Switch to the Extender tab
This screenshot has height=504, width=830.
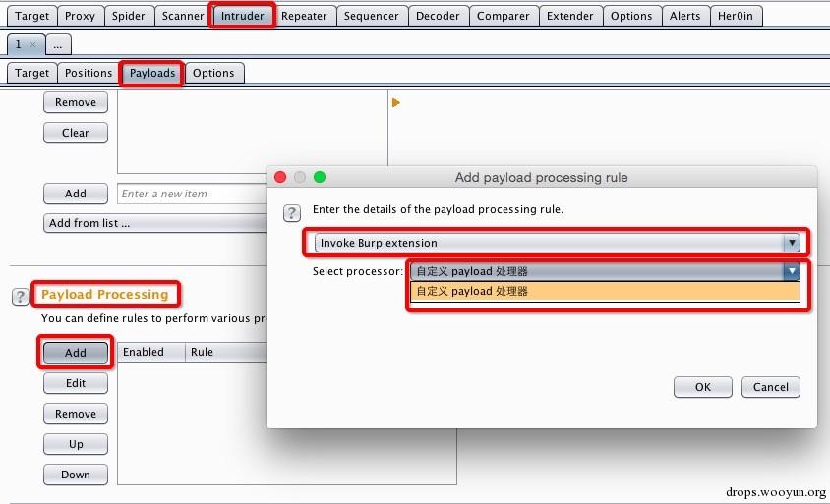pos(570,16)
